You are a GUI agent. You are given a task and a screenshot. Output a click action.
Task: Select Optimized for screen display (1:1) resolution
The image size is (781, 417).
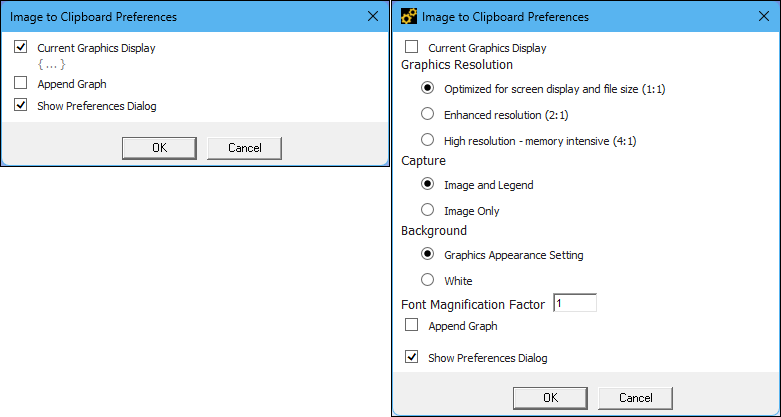pyautogui.click(x=428, y=89)
